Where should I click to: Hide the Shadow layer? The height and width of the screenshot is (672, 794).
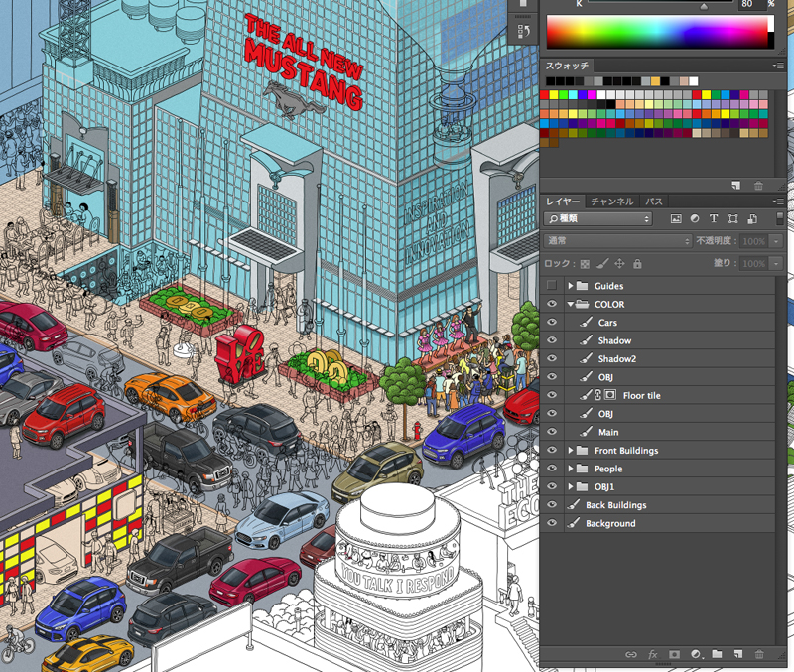point(552,340)
